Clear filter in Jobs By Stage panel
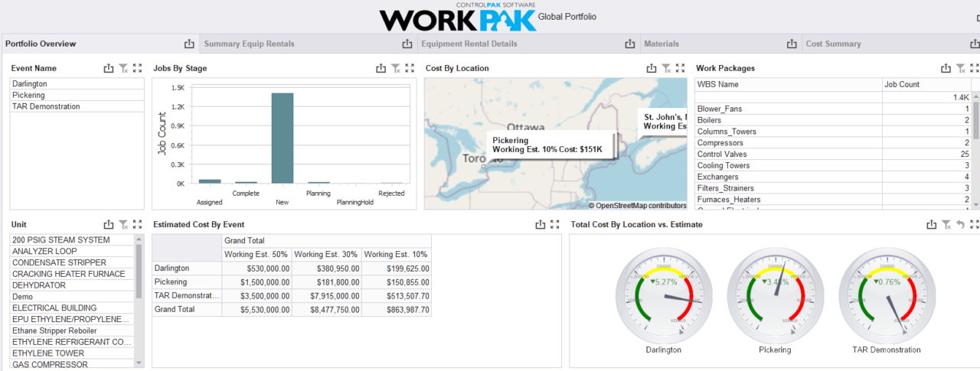The image size is (980, 371). [395, 68]
